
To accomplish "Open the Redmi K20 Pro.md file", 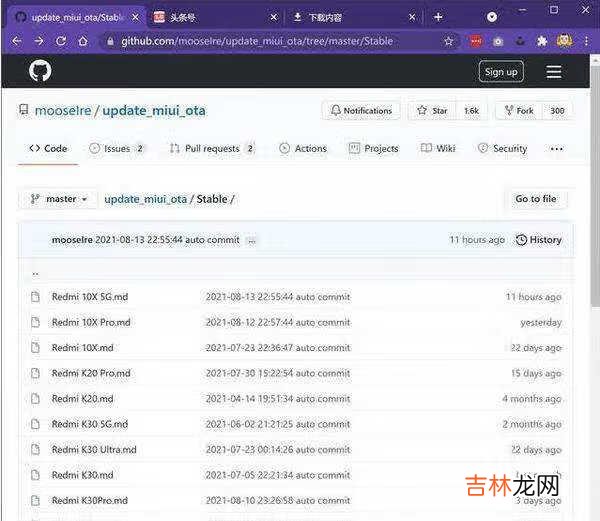I will [x=91, y=373].
